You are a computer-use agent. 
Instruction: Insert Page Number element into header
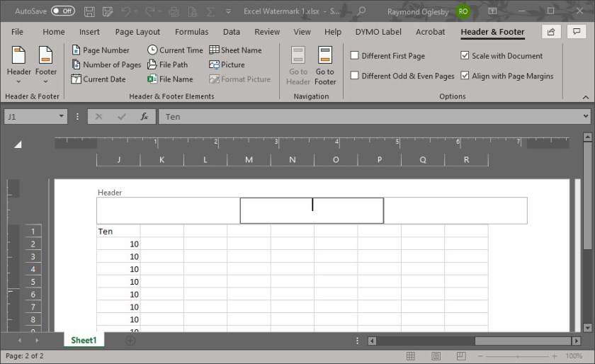coord(101,50)
